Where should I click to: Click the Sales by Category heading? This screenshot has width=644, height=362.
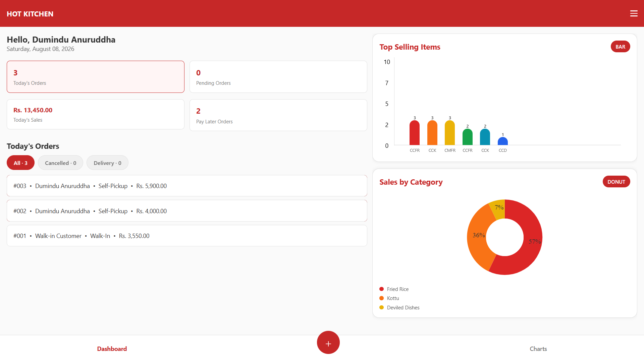(411, 182)
